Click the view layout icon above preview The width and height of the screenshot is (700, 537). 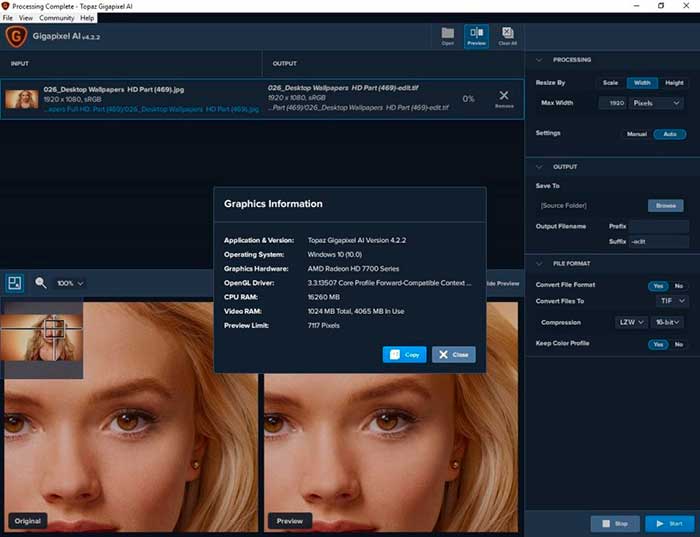point(14,283)
